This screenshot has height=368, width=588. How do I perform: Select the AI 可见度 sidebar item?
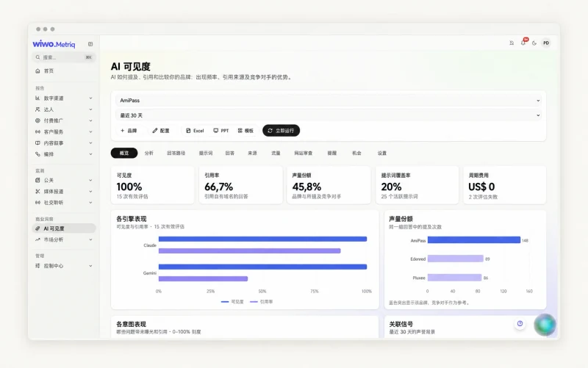click(64, 228)
